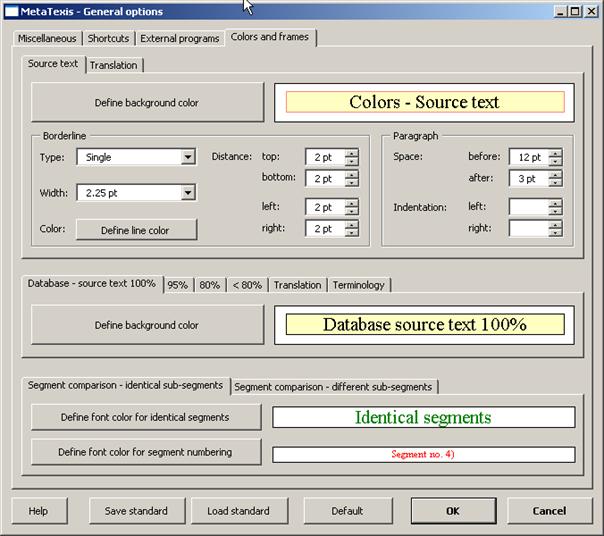Click the Distance right value field
Image resolution: width=604 pixels, height=536 pixels.
click(x=324, y=229)
